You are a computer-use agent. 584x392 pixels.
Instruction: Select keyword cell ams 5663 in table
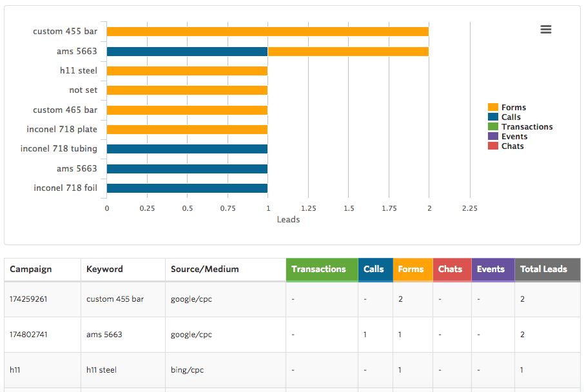click(123, 335)
